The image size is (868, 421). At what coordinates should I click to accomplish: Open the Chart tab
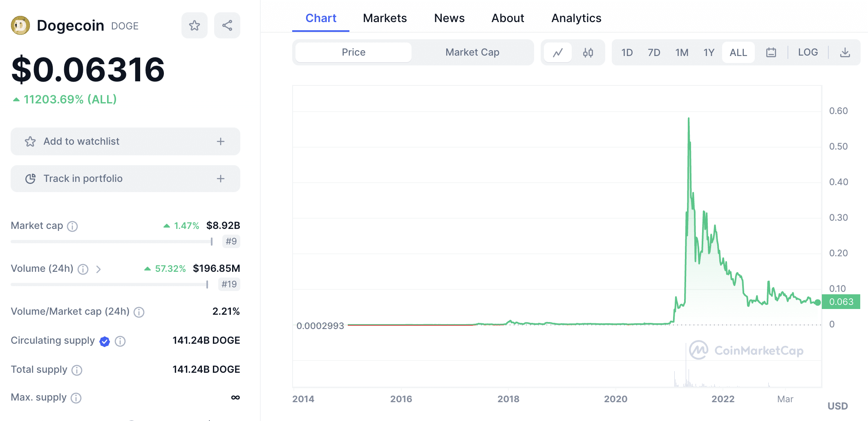tap(321, 18)
